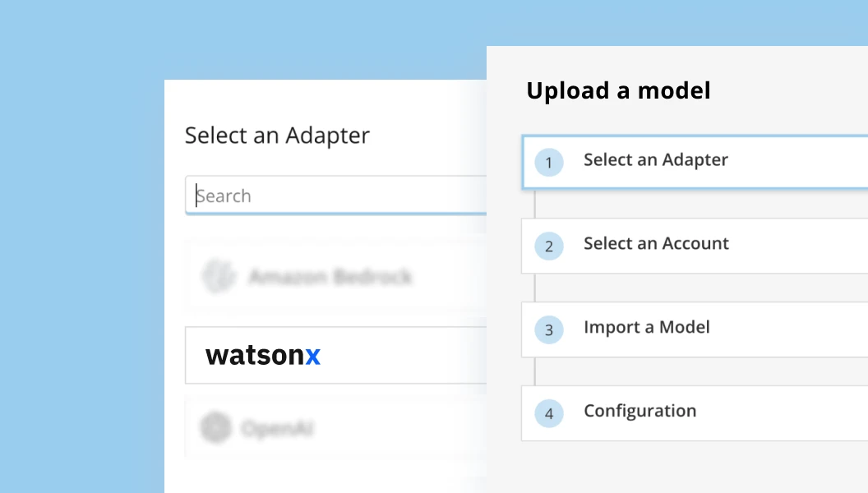Open the Configuration step
Screen dimensions: 868x493
[639, 411]
